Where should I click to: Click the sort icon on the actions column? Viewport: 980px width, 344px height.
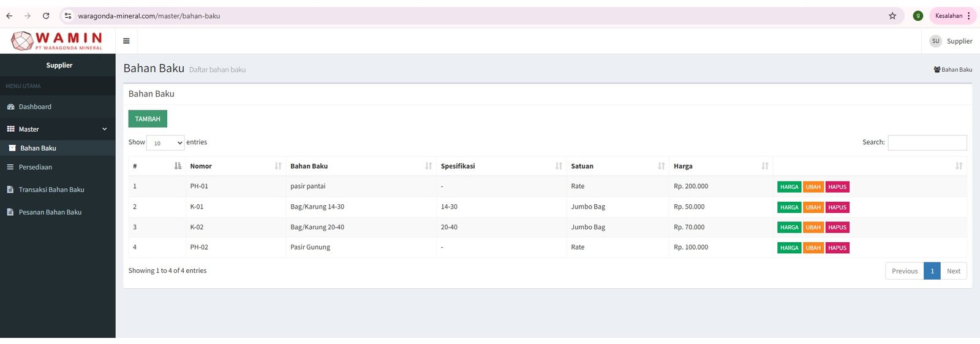tap(959, 166)
